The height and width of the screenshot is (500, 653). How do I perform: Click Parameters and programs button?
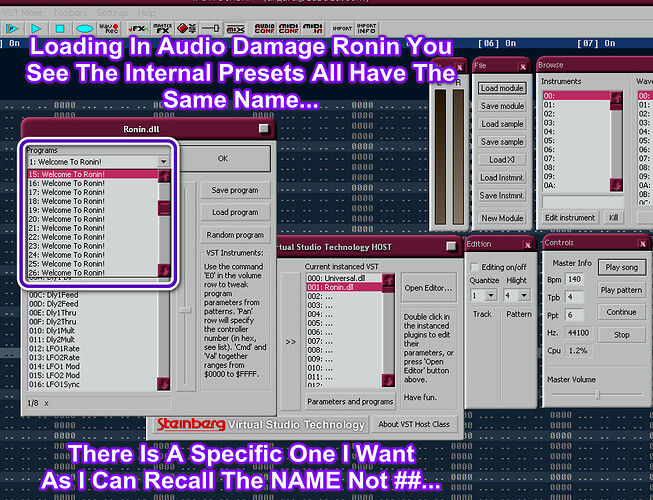tap(350, 402)
